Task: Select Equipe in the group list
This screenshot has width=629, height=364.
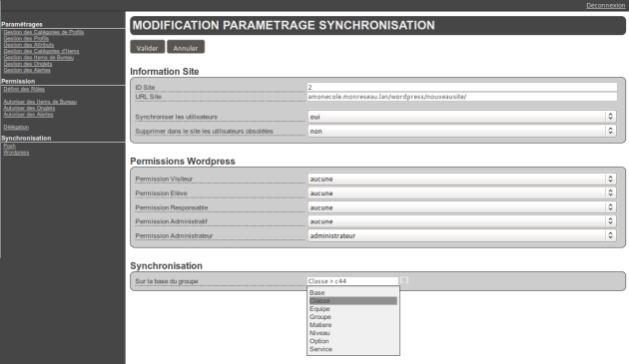Action: [353, 309]
